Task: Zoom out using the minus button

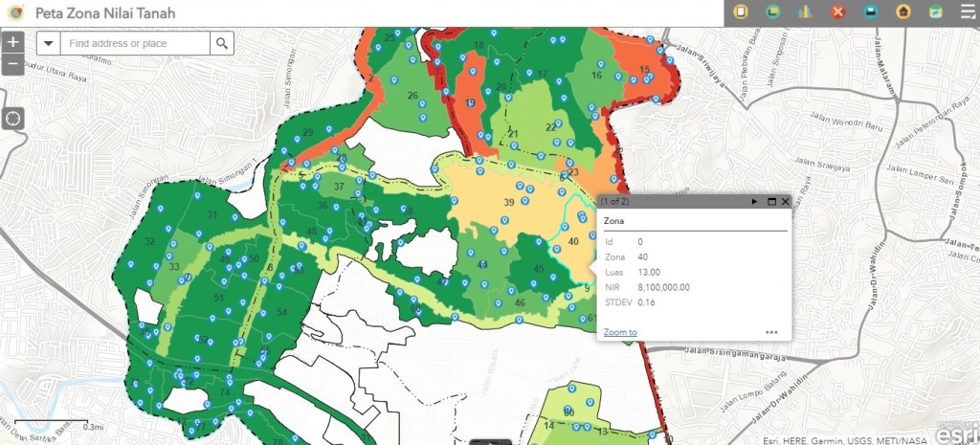Action: pyautogui.click(x=12, y=65)
